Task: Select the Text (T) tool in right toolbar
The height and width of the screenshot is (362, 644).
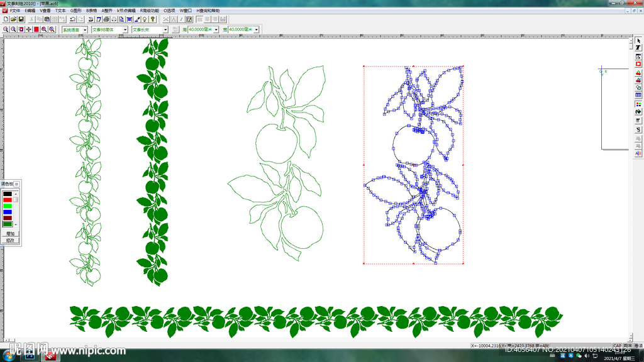Action: pyautogui.click(x=638, y=48)
